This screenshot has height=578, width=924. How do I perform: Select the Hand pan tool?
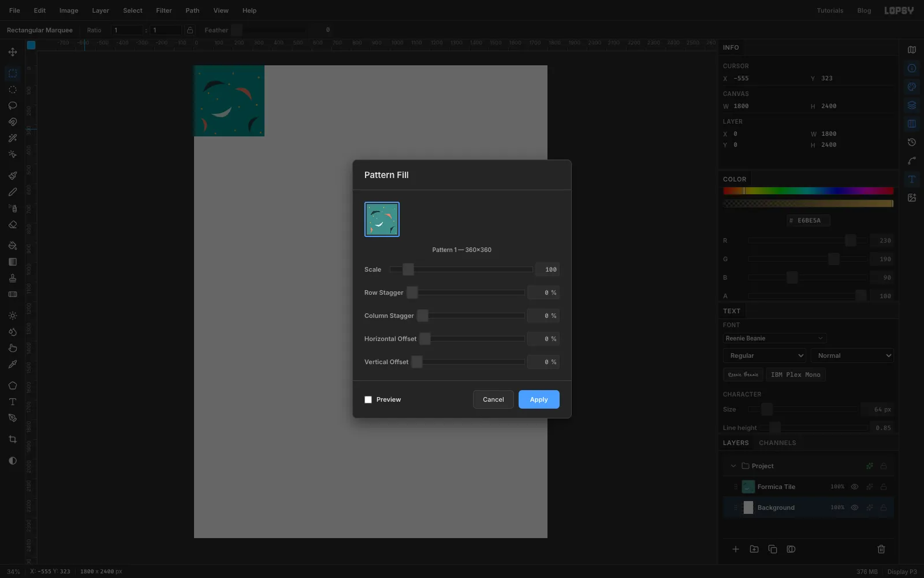click(x=13, y=348)
